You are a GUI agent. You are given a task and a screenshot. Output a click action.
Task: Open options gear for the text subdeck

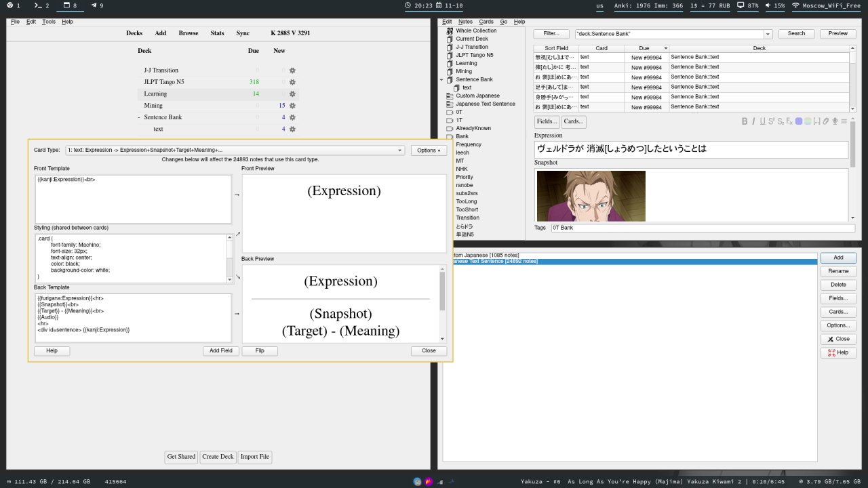click(292, 129)
